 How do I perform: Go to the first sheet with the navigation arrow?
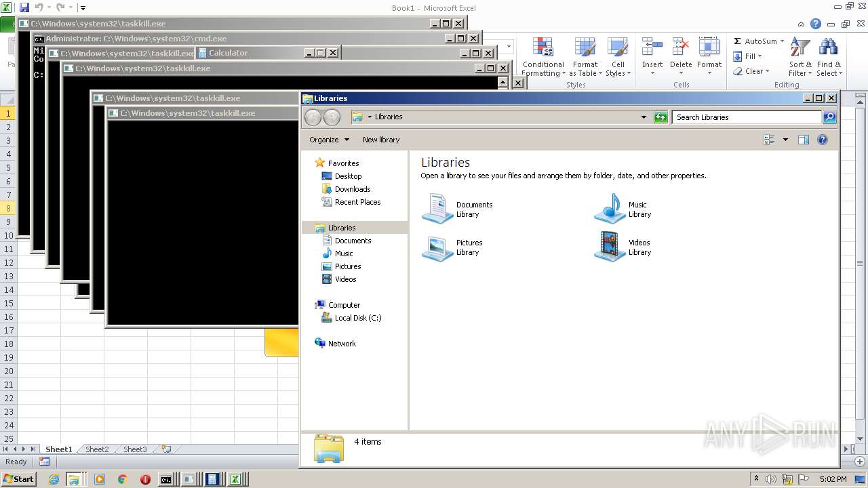(x=6, y=449)
